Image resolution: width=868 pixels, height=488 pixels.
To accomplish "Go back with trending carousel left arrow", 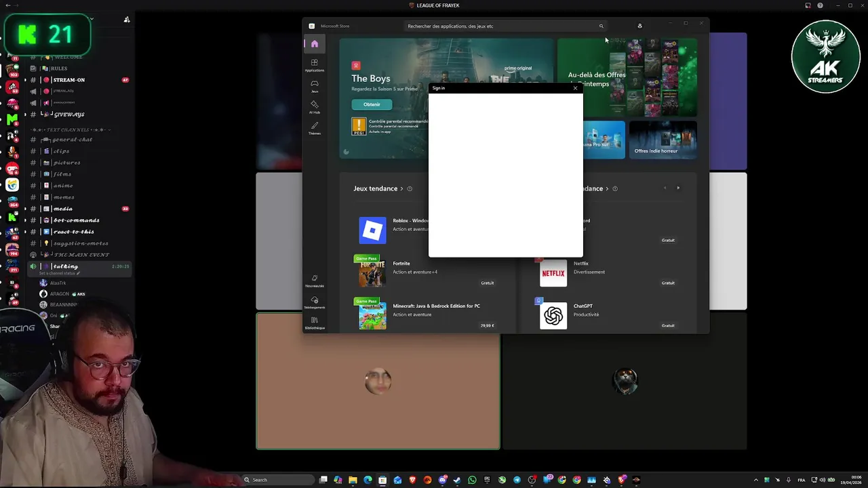I will pos(665,188).
